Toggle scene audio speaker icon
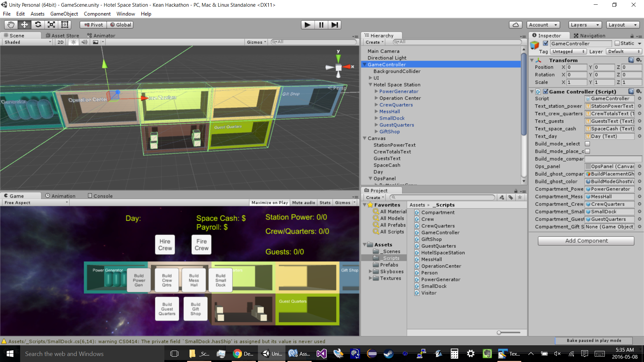 (84, 42)
